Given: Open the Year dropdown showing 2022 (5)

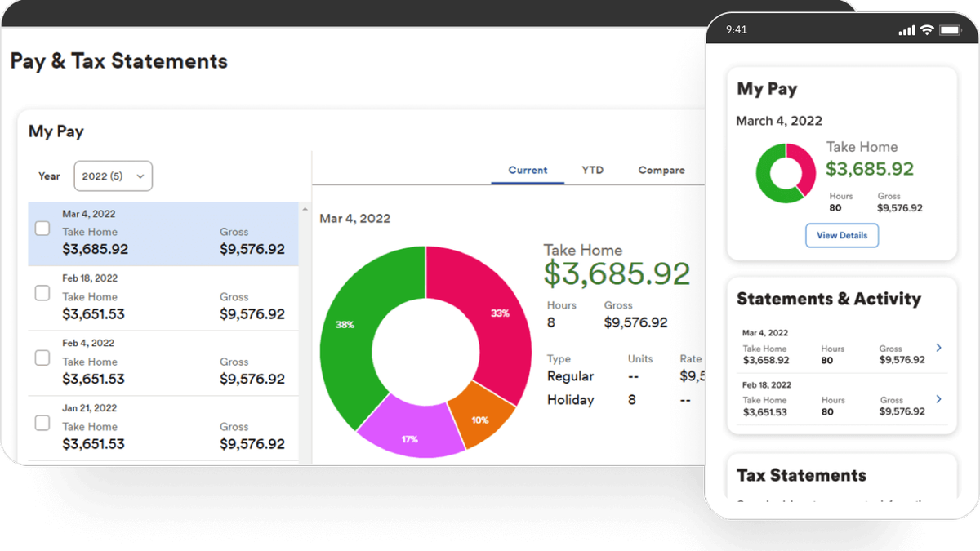Looking at the screenshot, I should click(113, 176).
